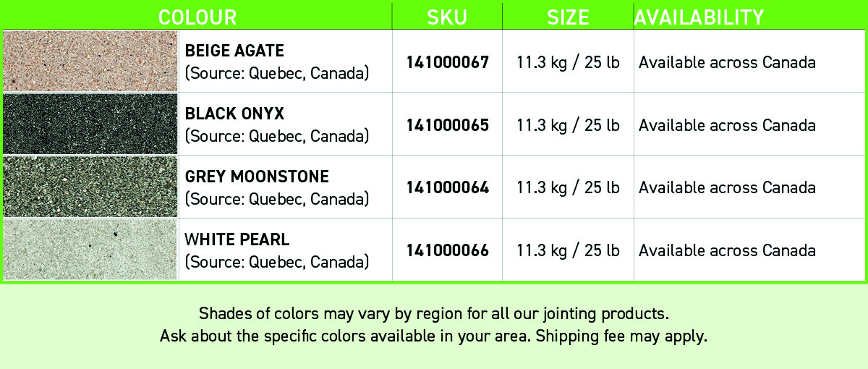This screenshot has height=369, width=868.
Task: Click the COLOUR column header
Action: point(197,17)
